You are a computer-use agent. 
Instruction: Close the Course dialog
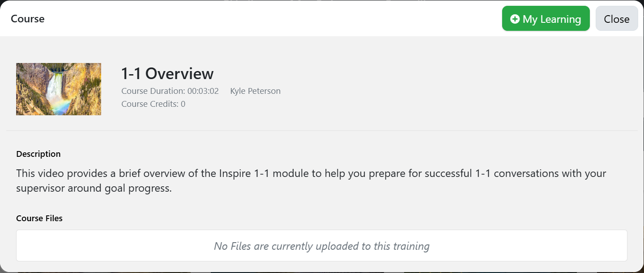point(617,19)
